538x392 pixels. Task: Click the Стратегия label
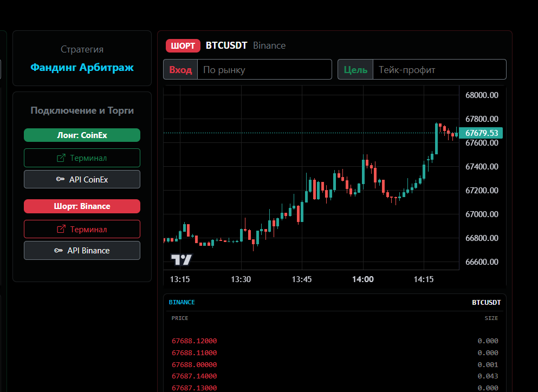82,49
